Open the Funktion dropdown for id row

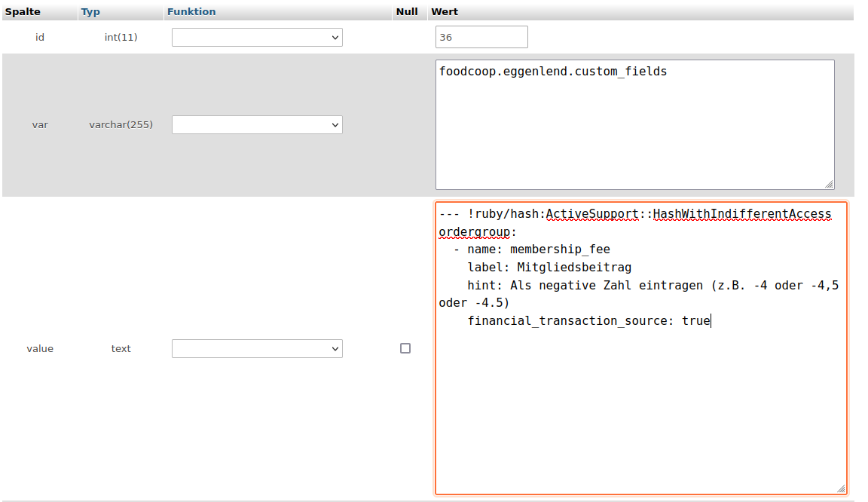pyautogui.click(x=257, y=38)
